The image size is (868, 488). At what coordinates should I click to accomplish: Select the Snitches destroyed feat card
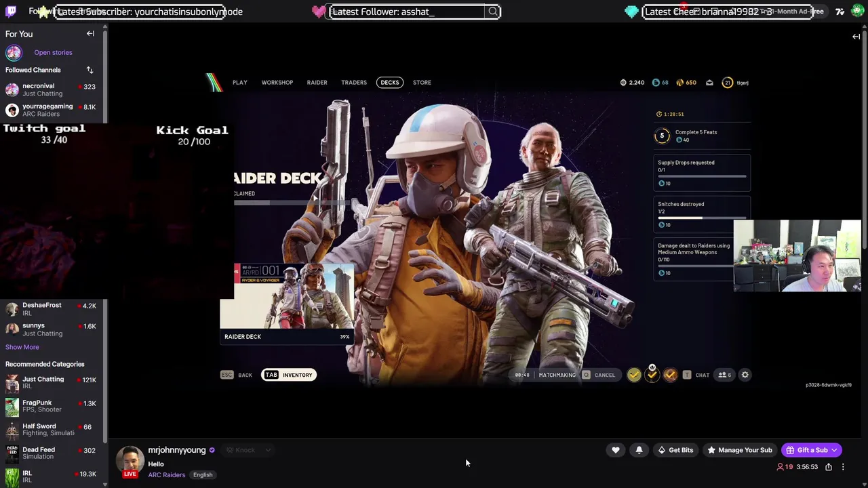point(702,214)
